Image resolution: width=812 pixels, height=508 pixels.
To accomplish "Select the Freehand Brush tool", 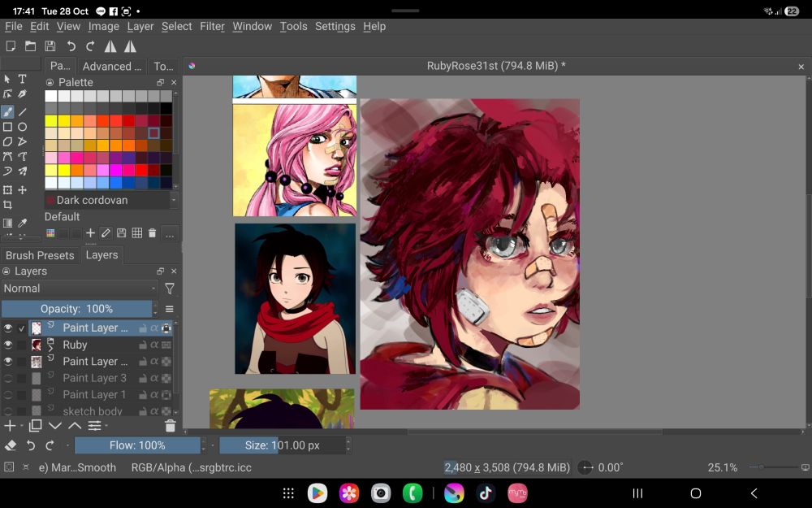I will point(7,112).
